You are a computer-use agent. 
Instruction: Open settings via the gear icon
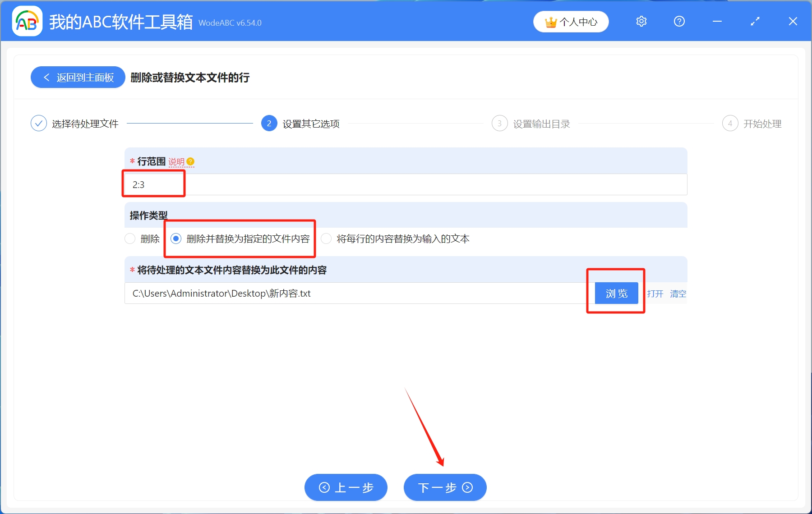point(641,21)
